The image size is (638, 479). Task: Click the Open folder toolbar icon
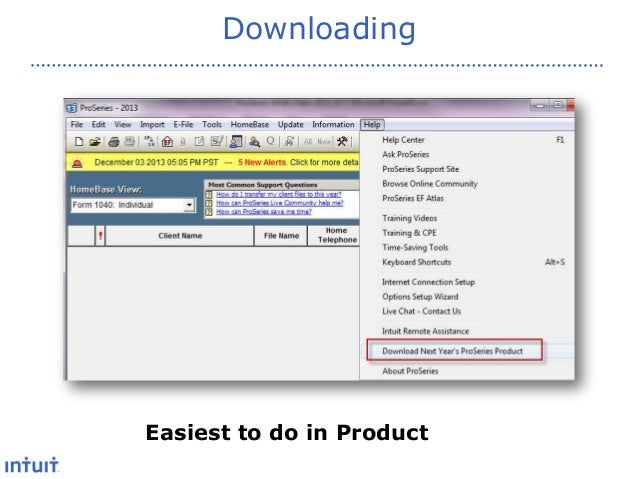[x=95, y=141]
